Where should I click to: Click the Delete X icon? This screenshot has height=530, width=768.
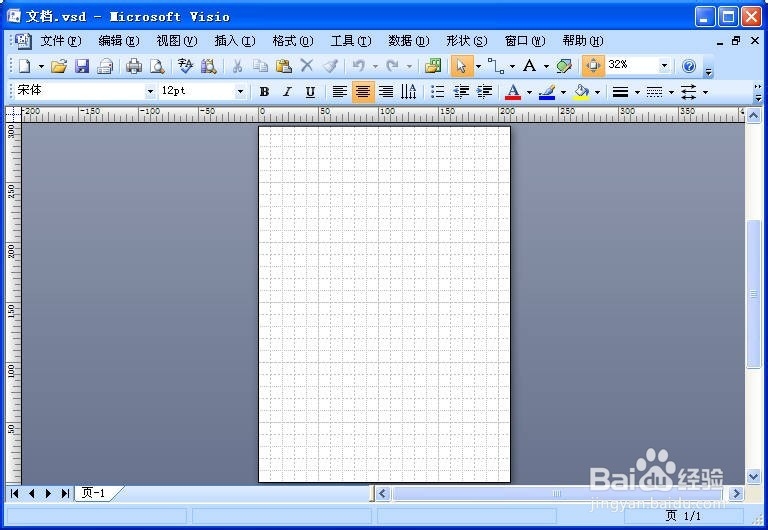click(x=307, y=66)
